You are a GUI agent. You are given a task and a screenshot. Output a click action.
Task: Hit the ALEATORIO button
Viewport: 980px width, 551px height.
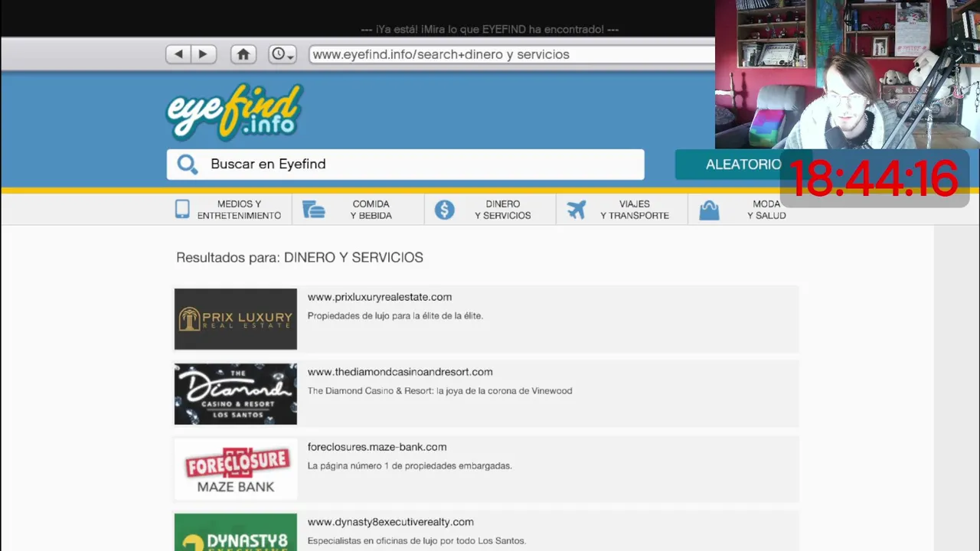[x=743, y=165]
